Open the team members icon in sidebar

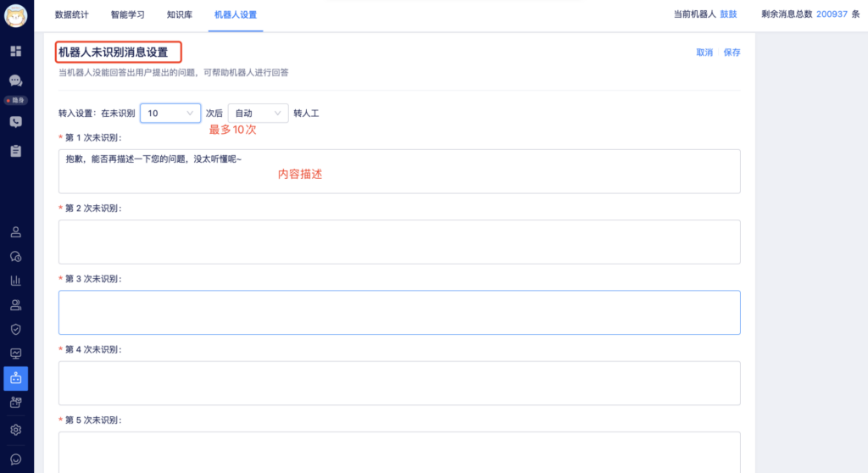point(15,305)
